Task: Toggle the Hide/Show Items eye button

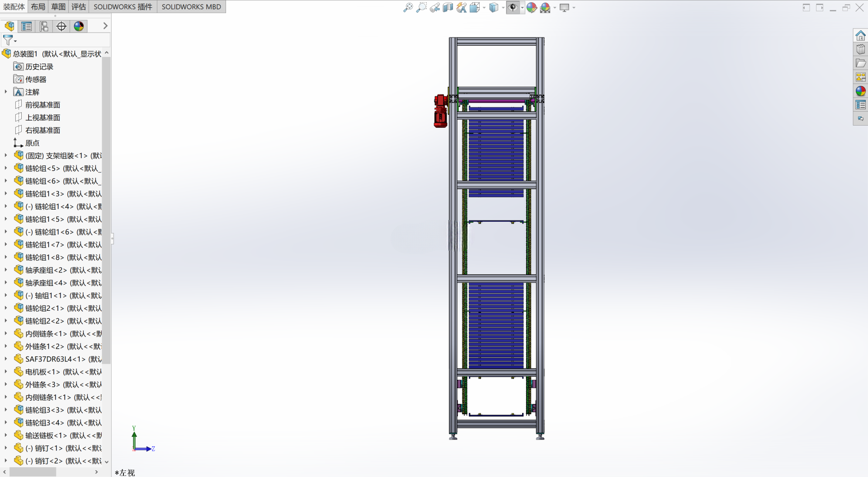Action: [513, 7]
